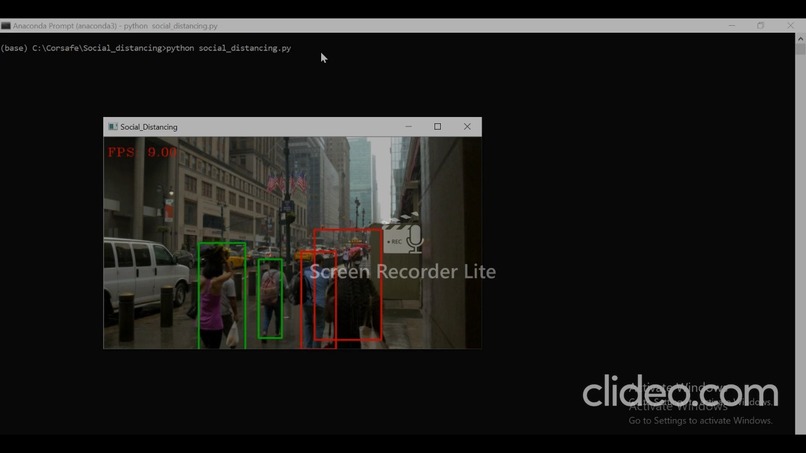The width and height of the screenshot is (806, 453).
Task: Close the Social_Distancing window
Action: [x=467, y=126]
